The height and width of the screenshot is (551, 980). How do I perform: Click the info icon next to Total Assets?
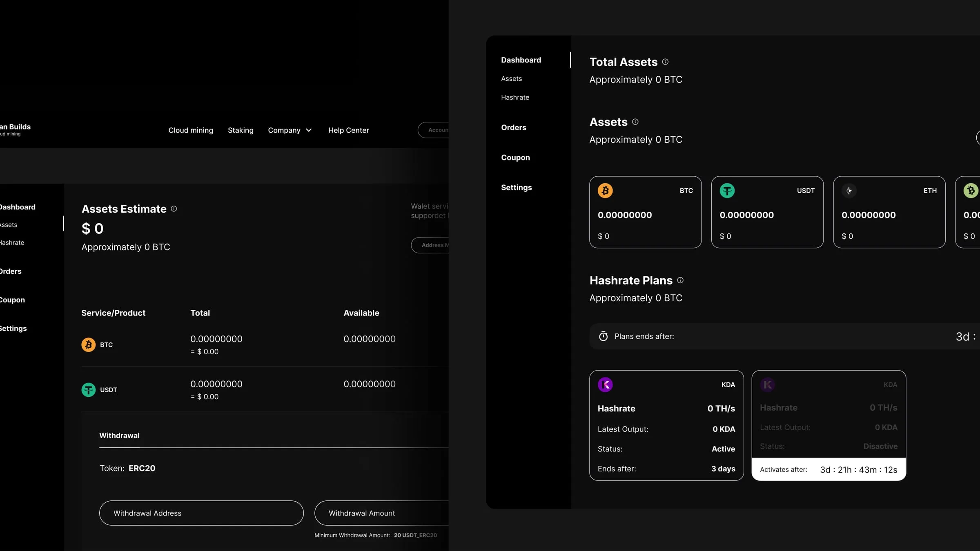click(665, 62)
